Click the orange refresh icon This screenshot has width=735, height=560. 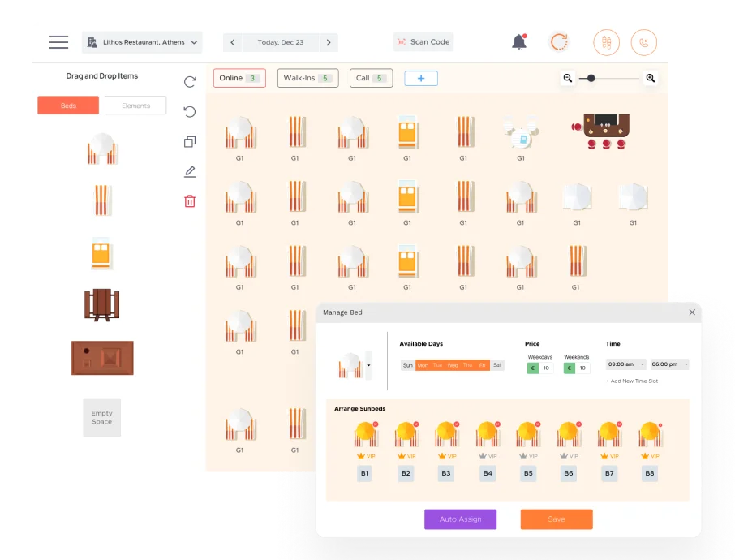[x=559, y=42]
